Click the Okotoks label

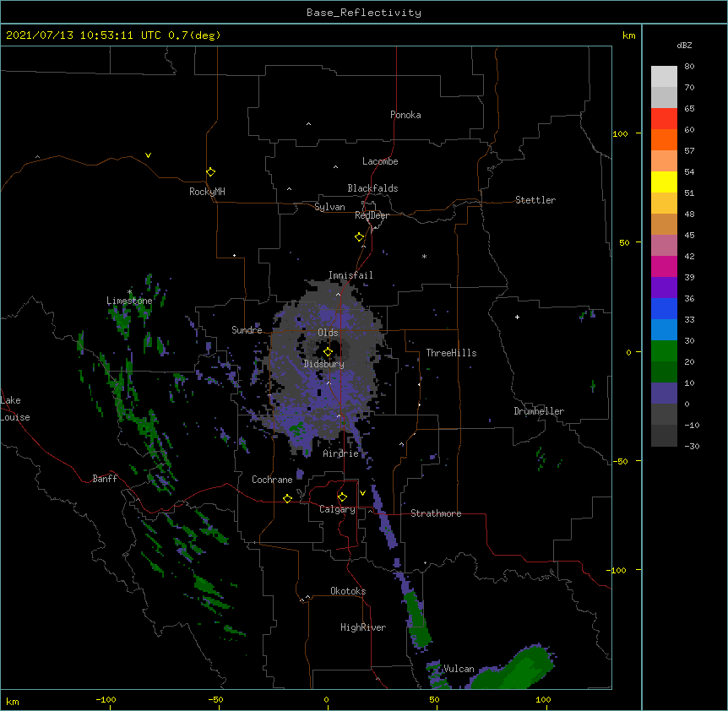[348, 591]
